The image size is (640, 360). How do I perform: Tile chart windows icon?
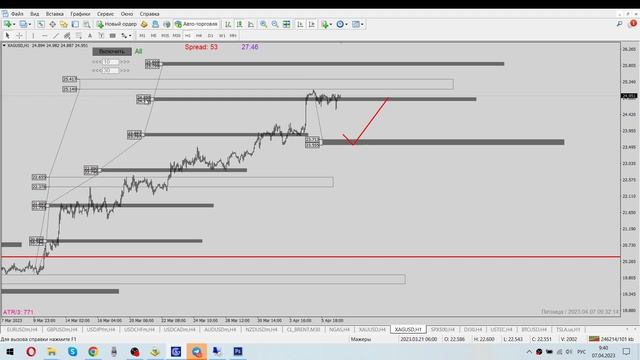287,24
